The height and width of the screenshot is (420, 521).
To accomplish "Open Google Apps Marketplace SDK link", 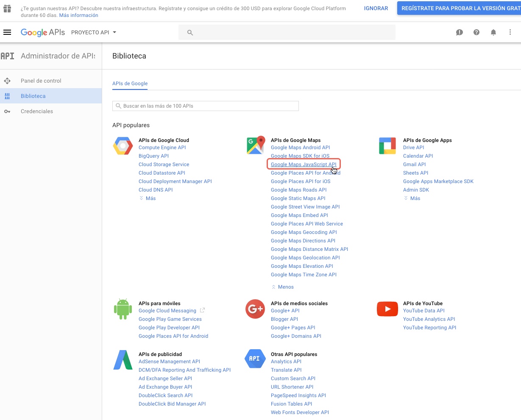I will point(438,181).
